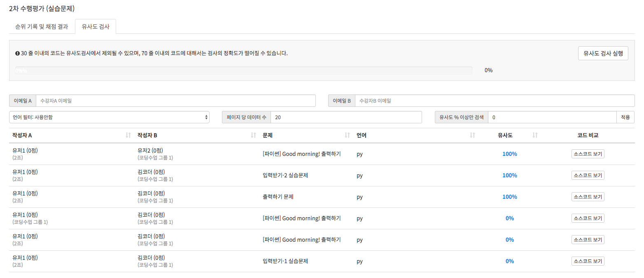The width and height of the screenshot is (644, 278).
Task: Run 유사도 검사 실행 button
Action: point(603,53)
